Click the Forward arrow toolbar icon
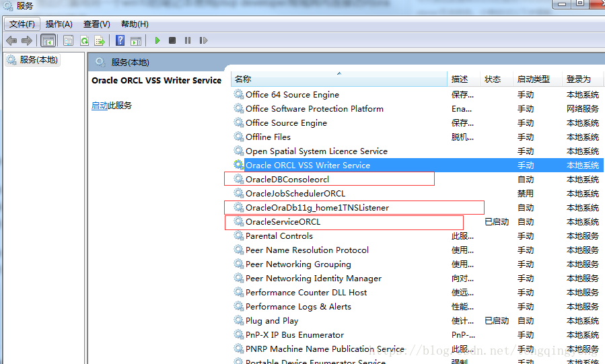Image resolution: width=605 pixels, height=364 pixels. [x=27, y=40]
